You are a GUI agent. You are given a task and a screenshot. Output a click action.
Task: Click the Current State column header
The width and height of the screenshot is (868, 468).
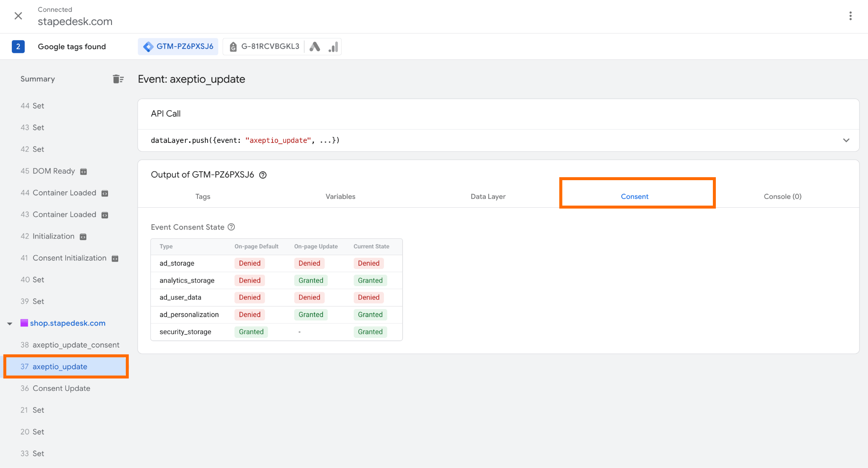[371, 246]
